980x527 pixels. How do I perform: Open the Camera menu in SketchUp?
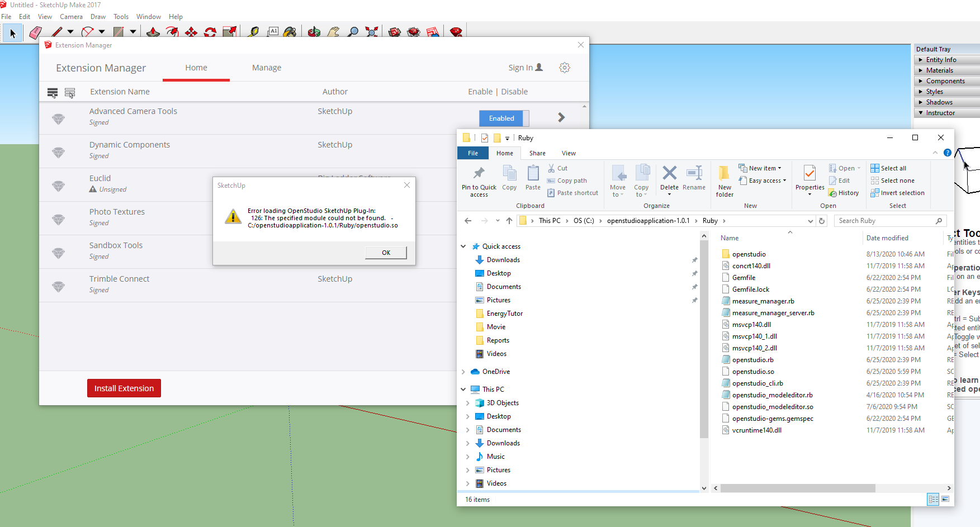click(x=71, y=17)
